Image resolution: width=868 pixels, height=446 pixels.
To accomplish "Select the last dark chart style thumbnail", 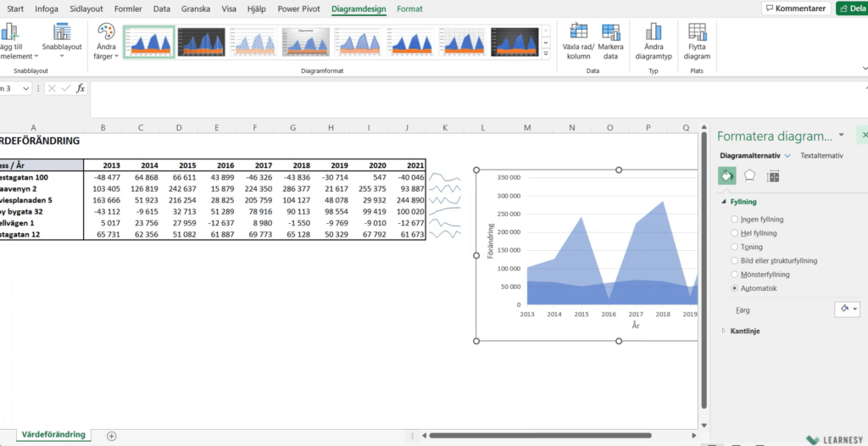I will (x=515, y=42).
